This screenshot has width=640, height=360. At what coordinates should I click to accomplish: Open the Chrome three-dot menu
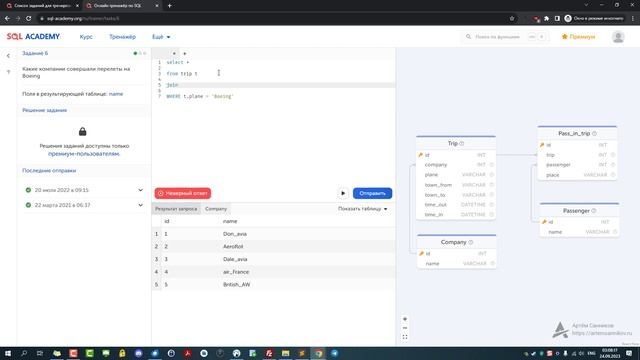click(x=633, y=18)
